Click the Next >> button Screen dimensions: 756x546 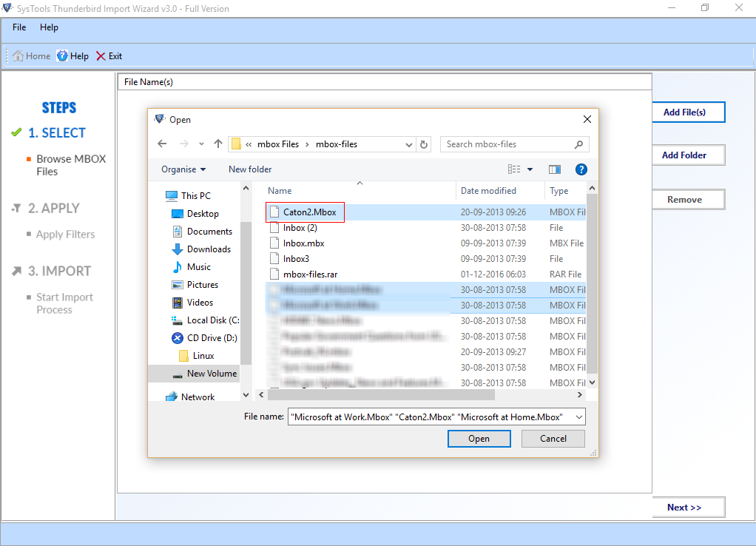pyautogui.click(x=688, y=507)
